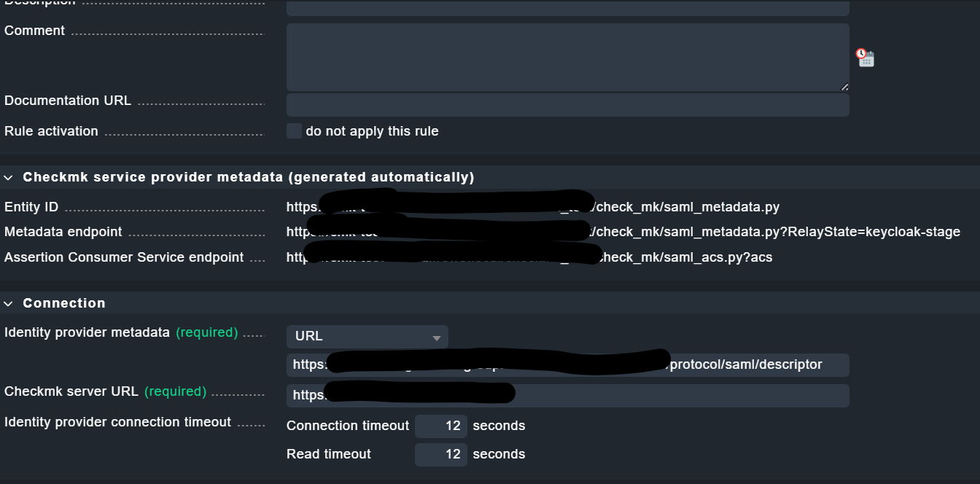This screenshot has height=484, width=980.
Task: Enable the "do not apply this rule" checkbox
Action: tap(294, 130)
